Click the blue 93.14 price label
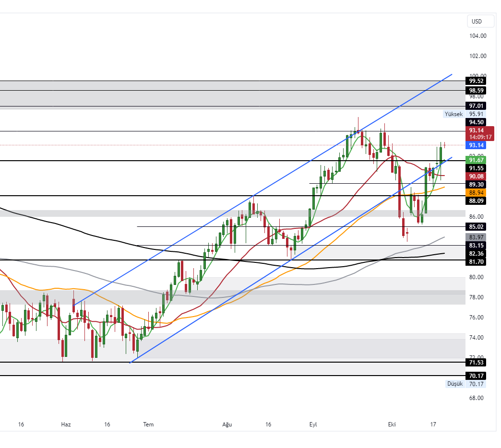This screenshot has width=501, height=448. click(x=476, y=145)
